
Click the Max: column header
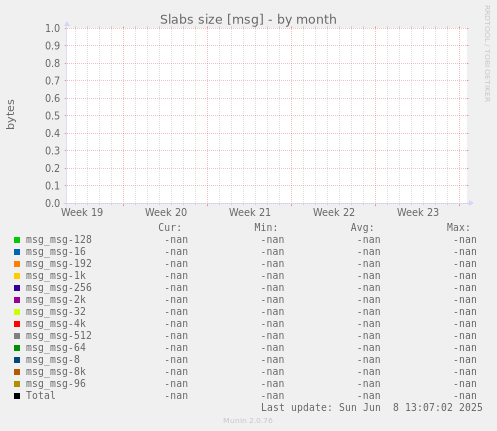point(458,227)
